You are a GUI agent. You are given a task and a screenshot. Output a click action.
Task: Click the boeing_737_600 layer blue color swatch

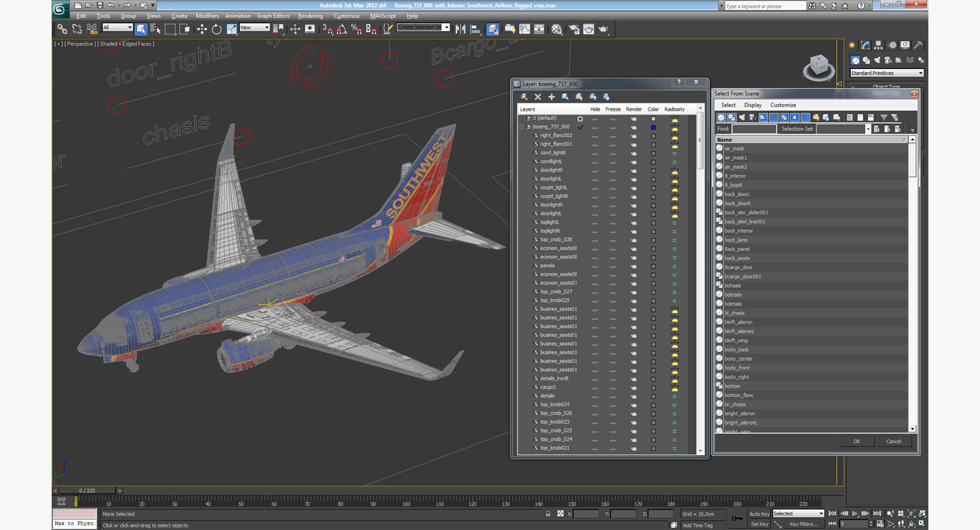click(653, 127)
